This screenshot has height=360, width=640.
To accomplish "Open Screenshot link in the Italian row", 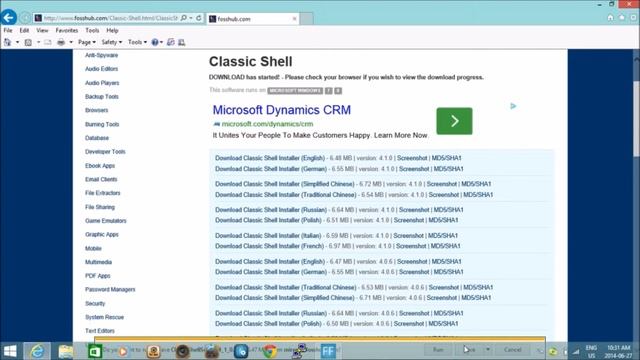I will pyautogui.click(x=408, y=236).
